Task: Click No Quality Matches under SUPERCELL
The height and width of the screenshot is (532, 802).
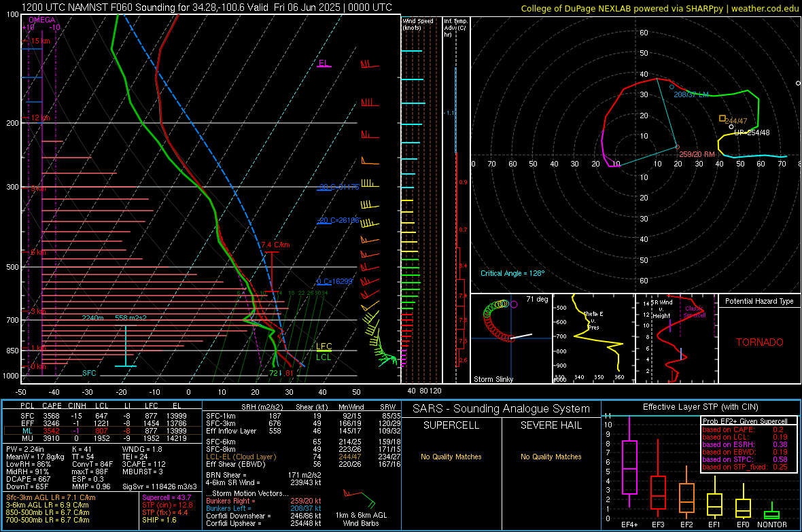Action: [451, 457]
